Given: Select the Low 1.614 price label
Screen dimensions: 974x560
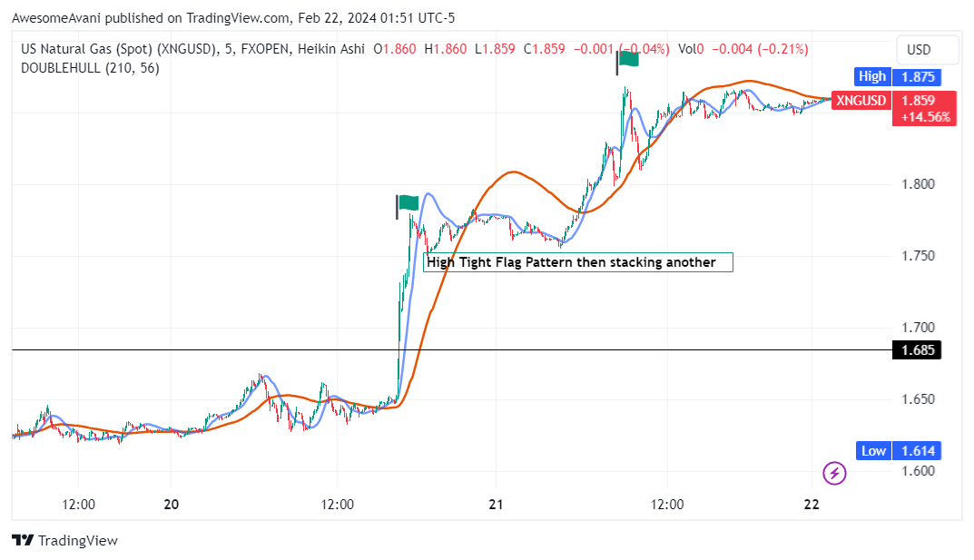Looking at the screenshot, I should pyautogui.click(x=899, y=451).
